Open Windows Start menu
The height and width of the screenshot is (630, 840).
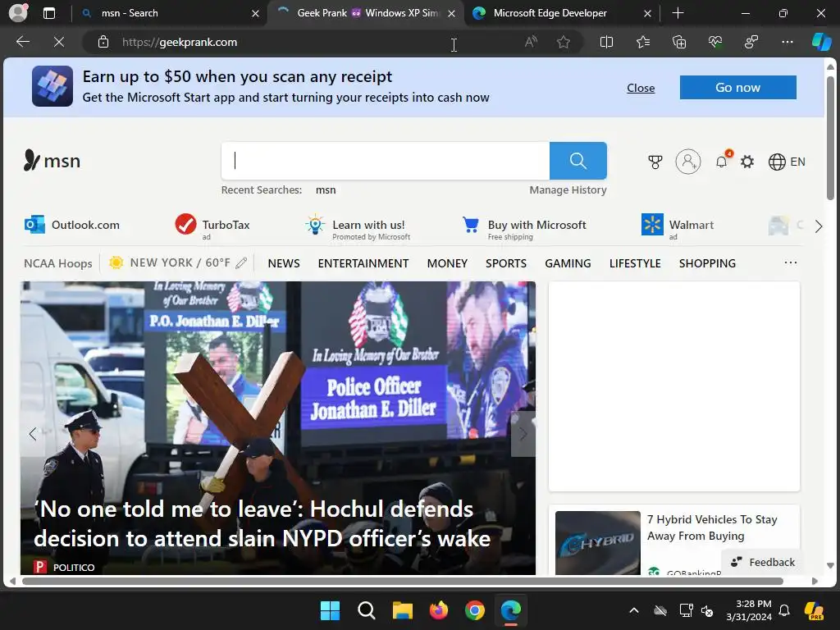point(330,610)
